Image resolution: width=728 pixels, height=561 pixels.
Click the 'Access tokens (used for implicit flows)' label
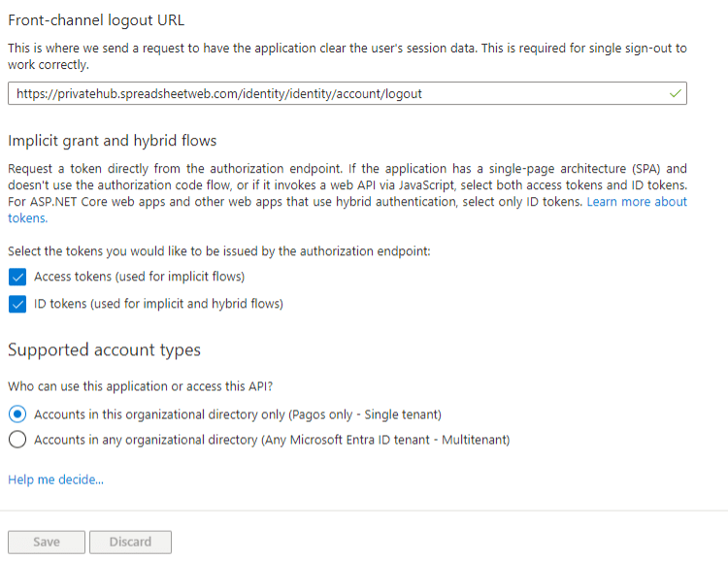tap(139, 277)
